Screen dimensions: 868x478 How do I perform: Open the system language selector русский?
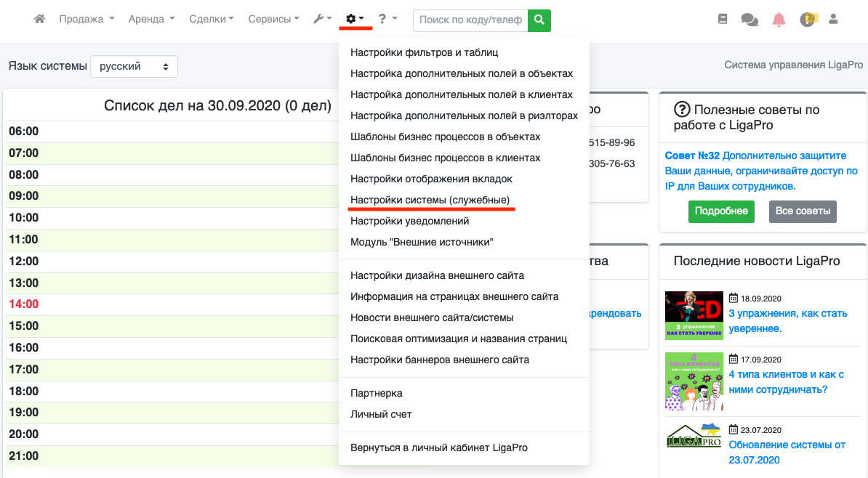(x=134, y=67)
